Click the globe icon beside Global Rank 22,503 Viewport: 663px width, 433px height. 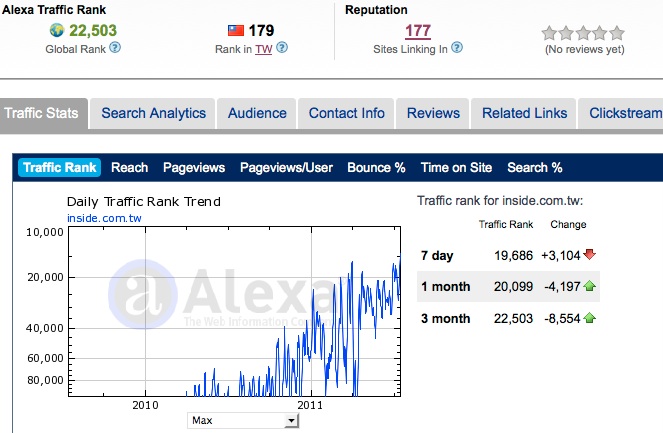(x=57, y=30)
